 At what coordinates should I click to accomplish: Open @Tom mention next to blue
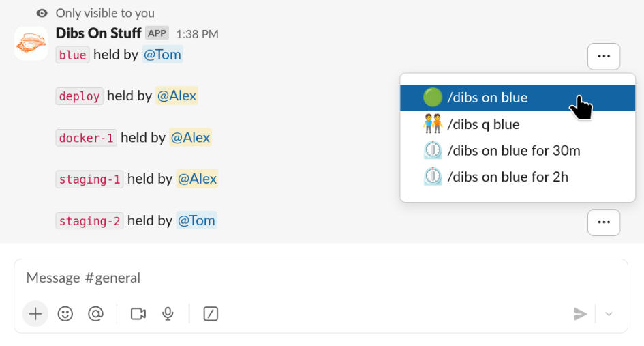pos(162,55)
